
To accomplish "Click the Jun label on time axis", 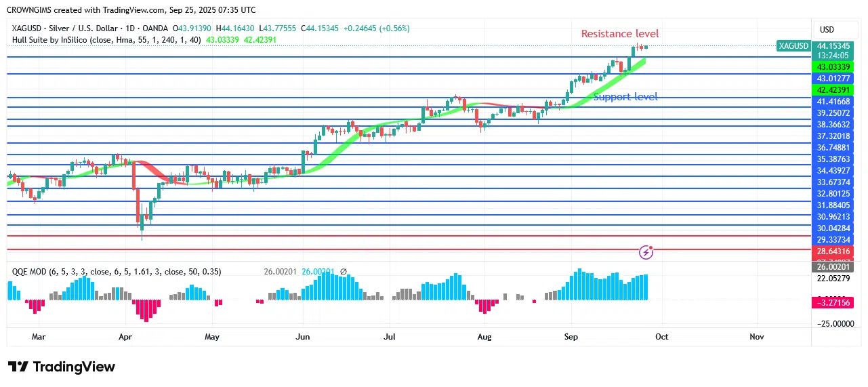I will tap(303, 336).
